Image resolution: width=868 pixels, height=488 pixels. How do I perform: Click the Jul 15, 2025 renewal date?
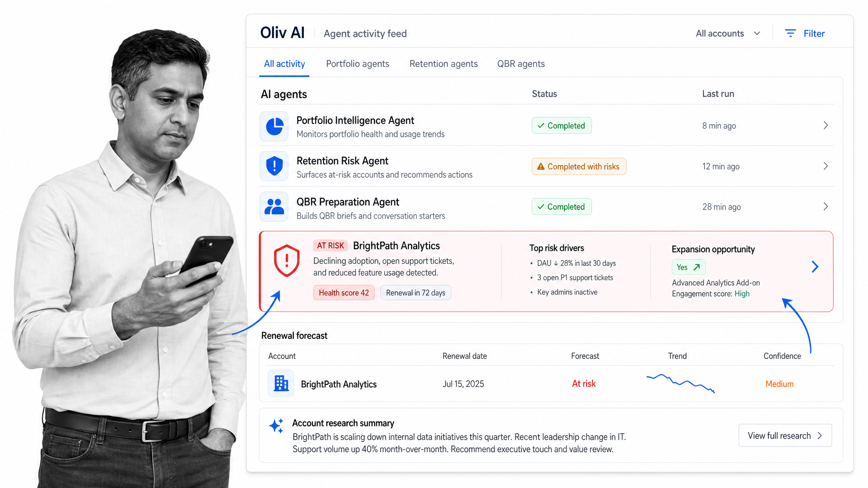coord(463,384)
